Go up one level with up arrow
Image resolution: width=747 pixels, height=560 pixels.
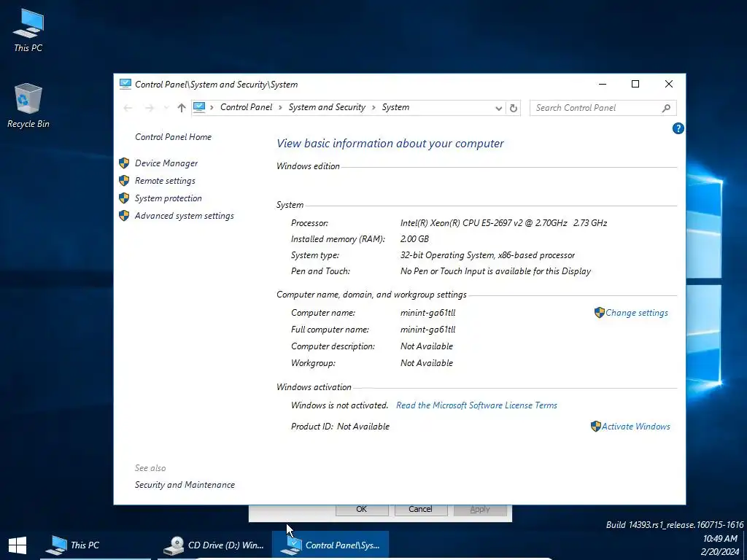182,108
